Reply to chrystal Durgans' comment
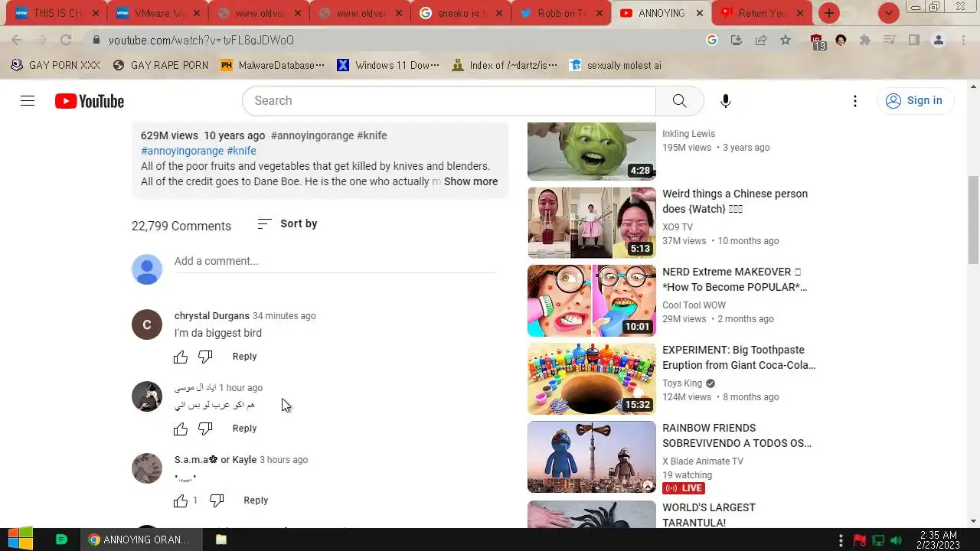The width and height of the screenshot is (980, 551). (244, 357)
